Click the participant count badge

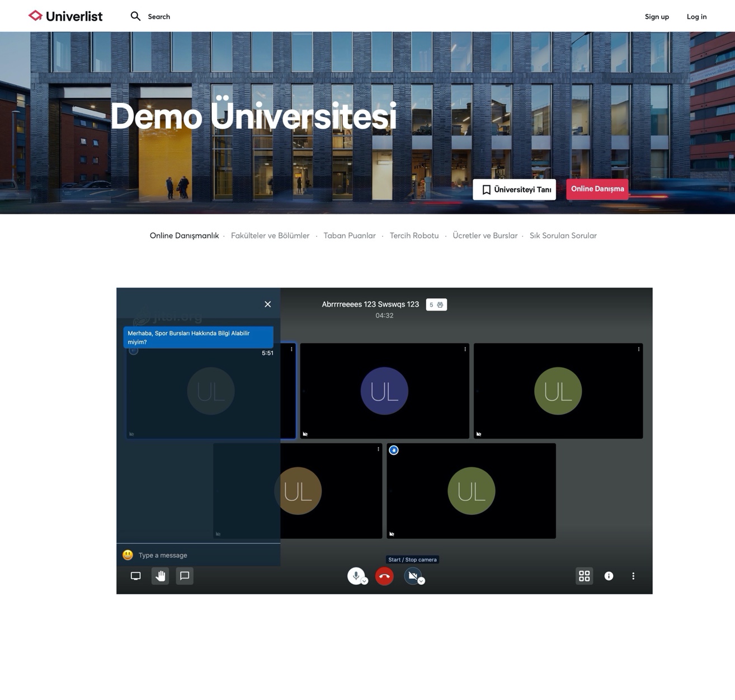point(436,305)
